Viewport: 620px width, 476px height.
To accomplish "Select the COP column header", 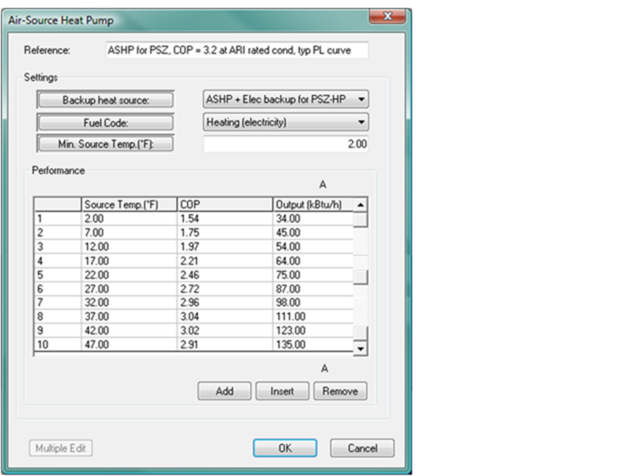I will click(x=224, y=204).
